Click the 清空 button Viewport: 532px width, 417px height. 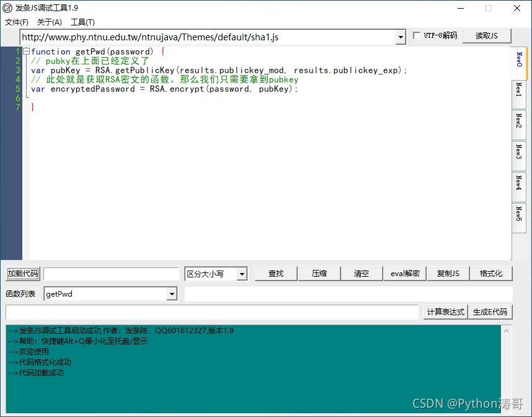pyautogui.click(x=361, y=274)
